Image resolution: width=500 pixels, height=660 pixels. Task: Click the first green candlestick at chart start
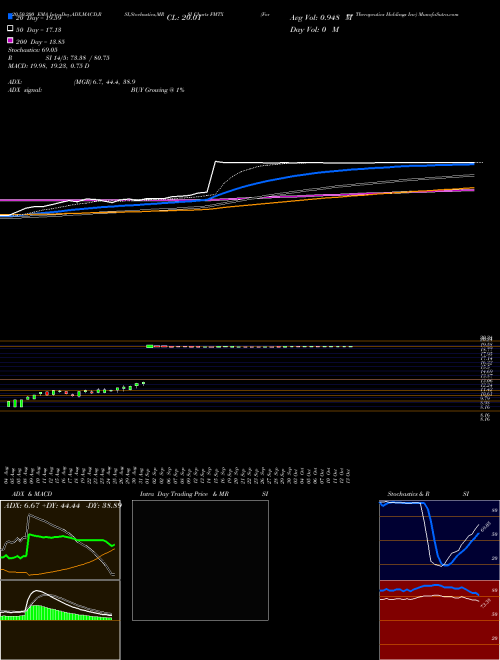(8, 404)
